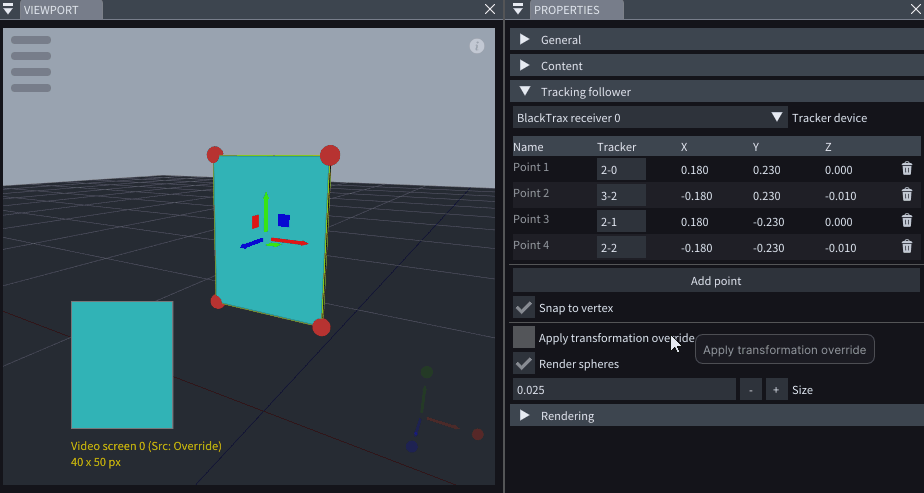
Task: Enable Apply transformation override checkbox
Action: click(524, 337)
